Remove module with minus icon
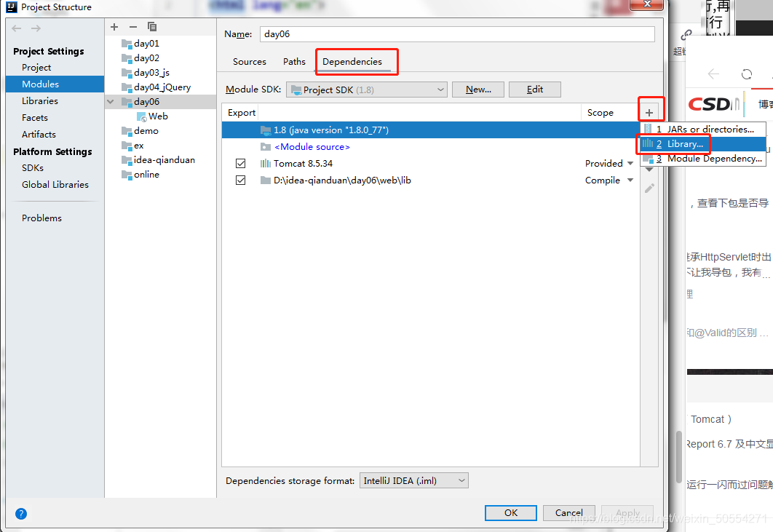773x532 pixels. click(x=133, y=27)
